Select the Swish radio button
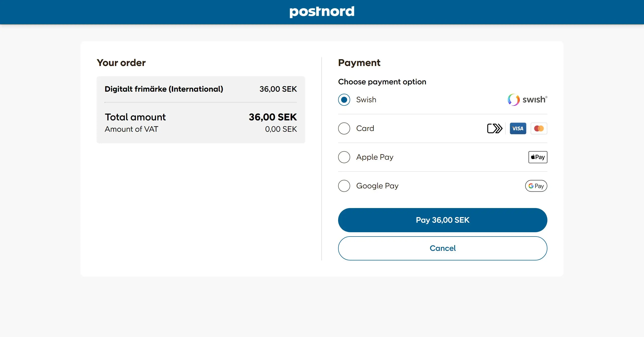The image size is (644, 337). 344,100
